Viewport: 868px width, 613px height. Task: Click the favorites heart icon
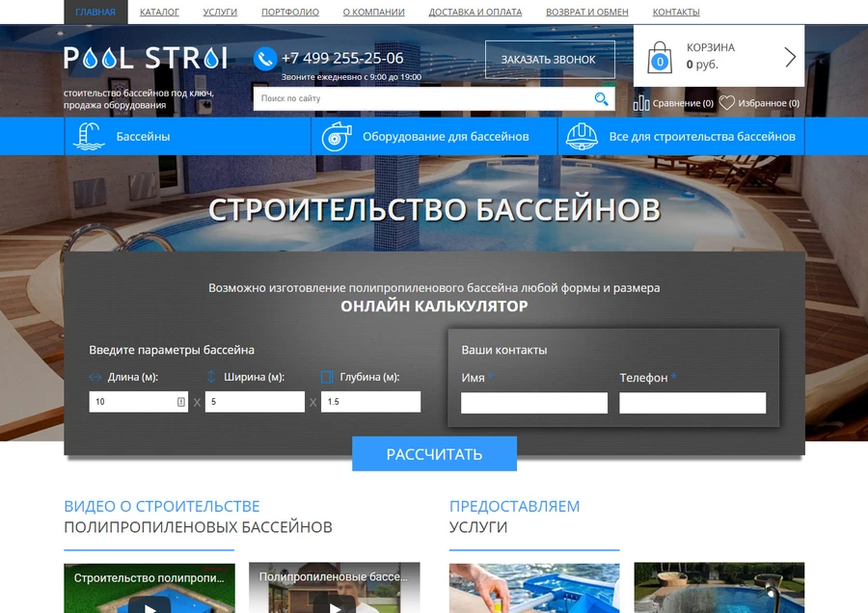coord(726,103)
